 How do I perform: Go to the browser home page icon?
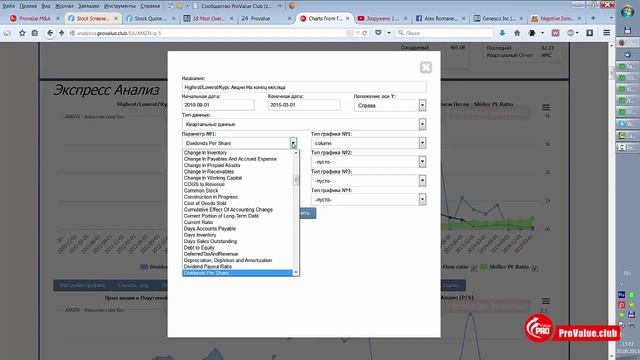pyautogui.click(x=517, y=33)
